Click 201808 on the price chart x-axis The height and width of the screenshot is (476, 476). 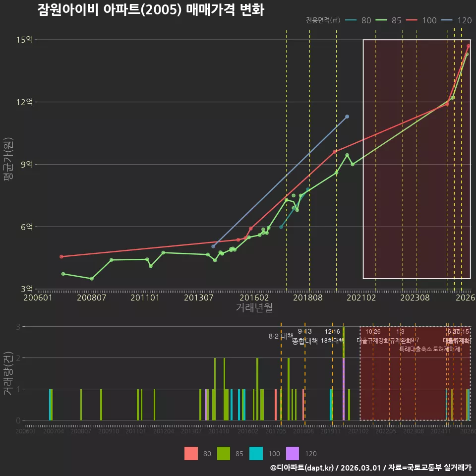pyautogui.click(x=308, y=297)
